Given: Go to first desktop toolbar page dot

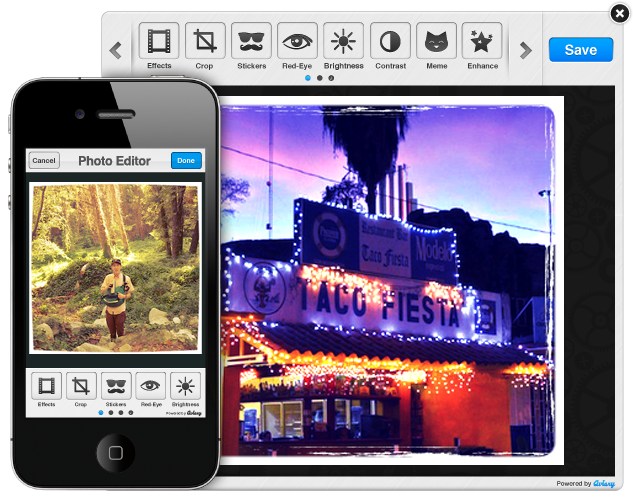Looking at the screenshot, I should [308, 78].
